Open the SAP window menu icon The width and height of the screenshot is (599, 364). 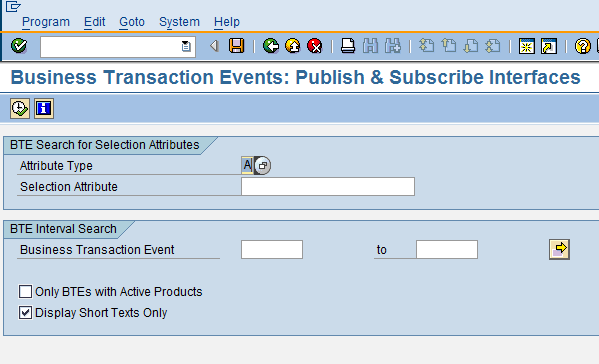click(x=13, y=6)
